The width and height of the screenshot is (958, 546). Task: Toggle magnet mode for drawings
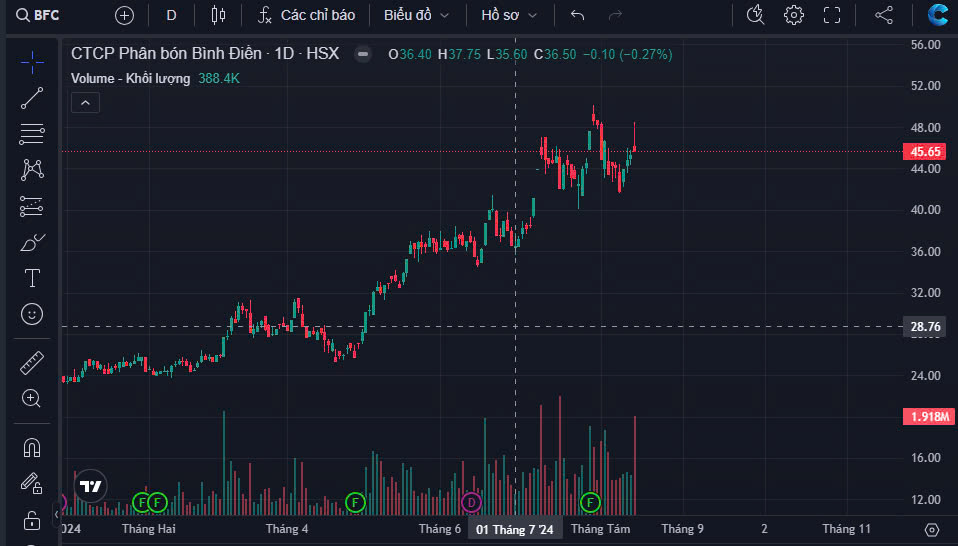click(x=32, y=447)
